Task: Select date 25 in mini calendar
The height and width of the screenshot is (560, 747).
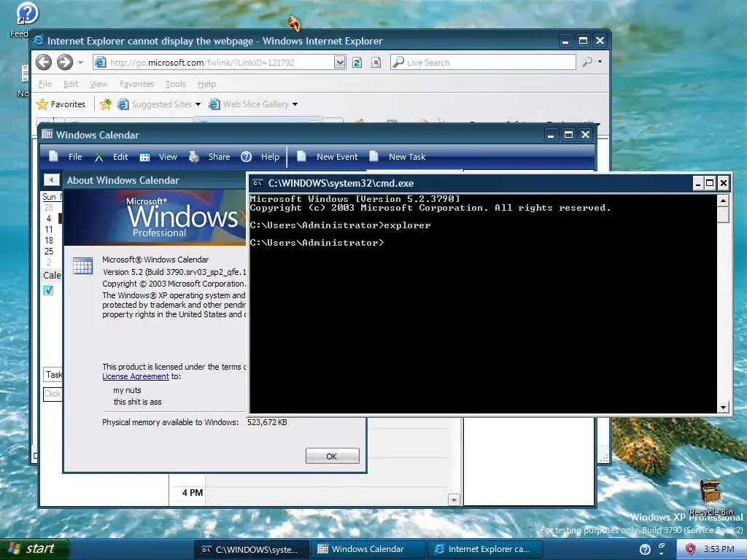Action: (49, 252)
